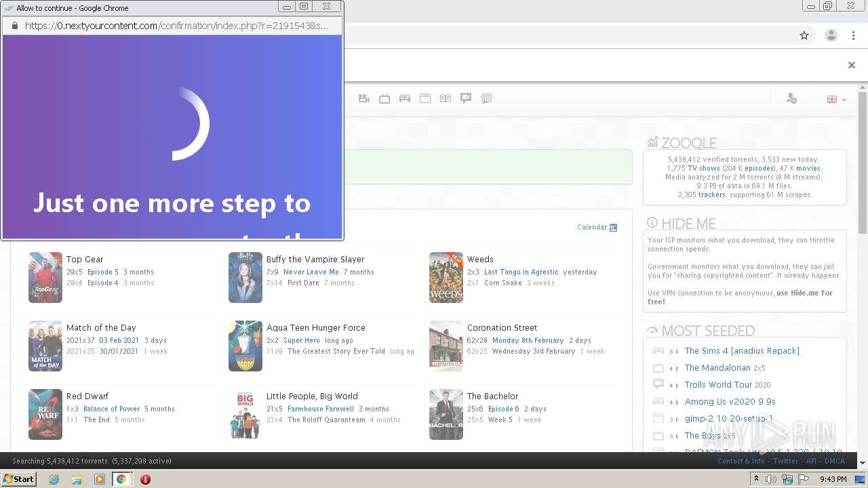Open the Super Hero episode link
This screenshot has width=868, height=488.
[302, 340]
